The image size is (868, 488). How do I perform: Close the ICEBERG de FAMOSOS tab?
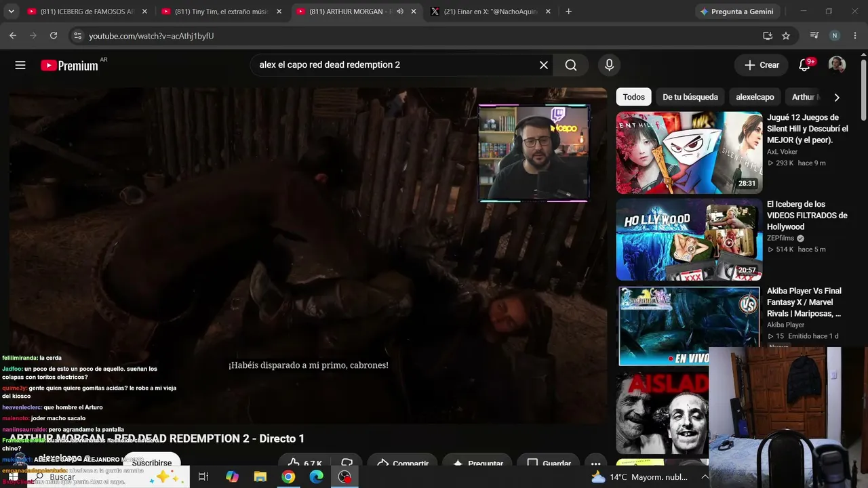[x=144, y=12]
